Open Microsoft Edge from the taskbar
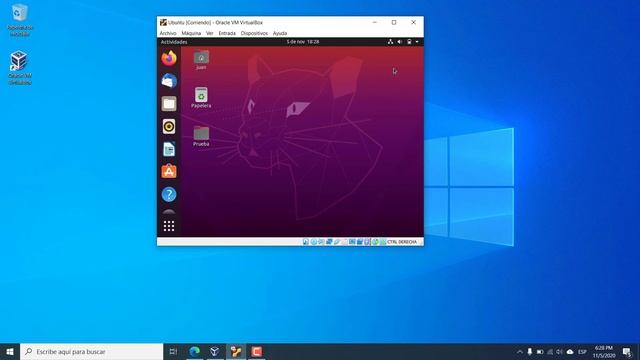Viewport: 640px width, 360px height. click(195, 351)
